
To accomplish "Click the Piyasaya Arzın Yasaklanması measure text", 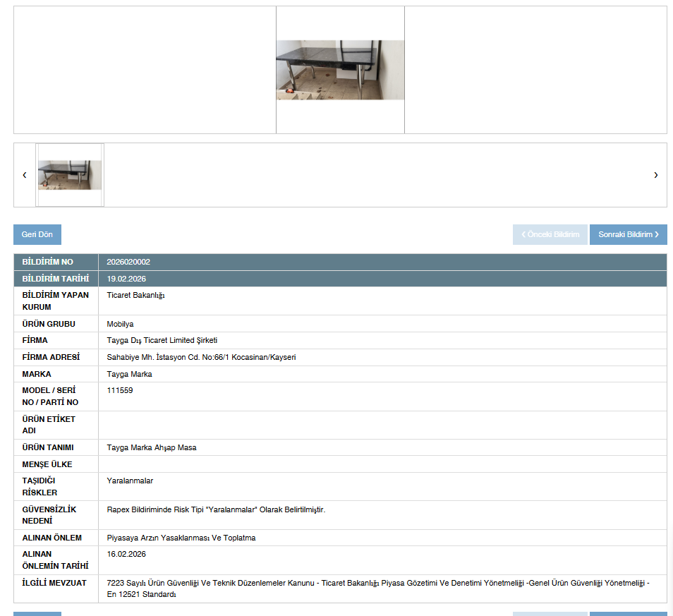I will [181, 538].
